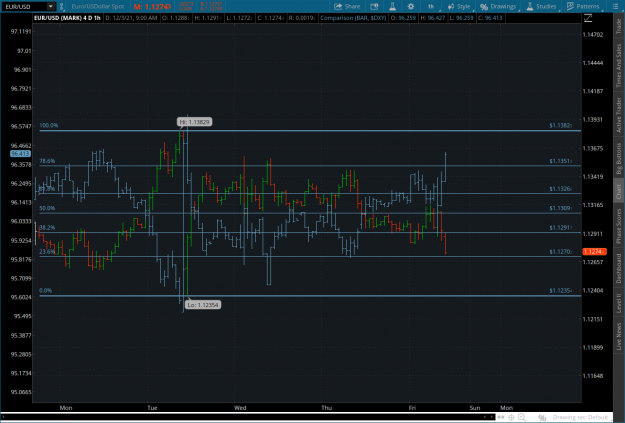Viewport: 625px width, 423px height.
Task: Click the symbol link chain icon
Action: tap(61, 6)
